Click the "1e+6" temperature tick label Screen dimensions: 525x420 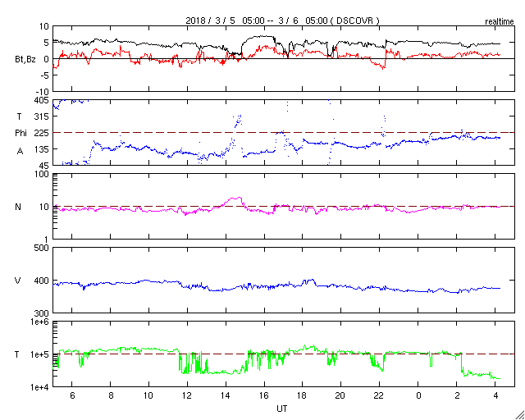[40, 322]
